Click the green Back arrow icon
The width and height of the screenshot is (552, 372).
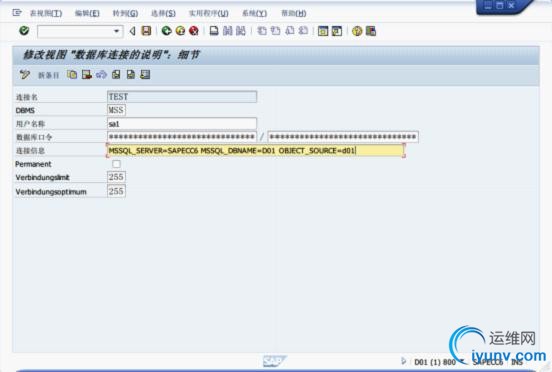pyautogui.click(x=166, y=31)
